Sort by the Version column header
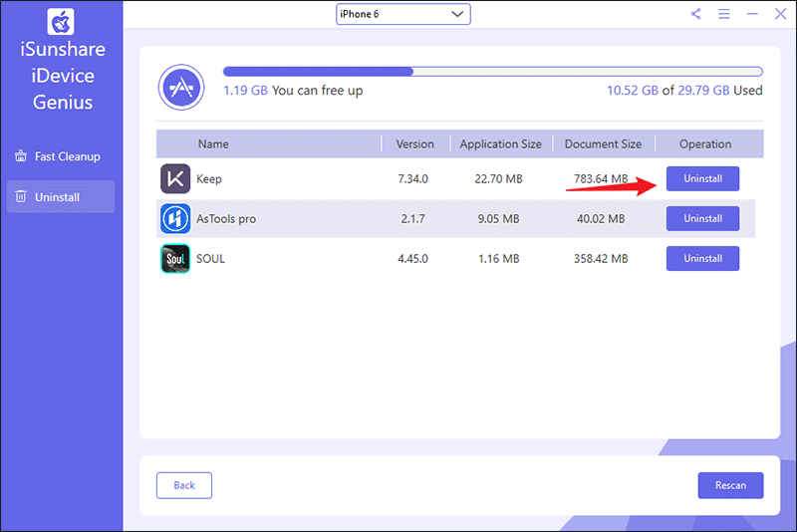This screenshot has height=532, width=797. [414, 144]
